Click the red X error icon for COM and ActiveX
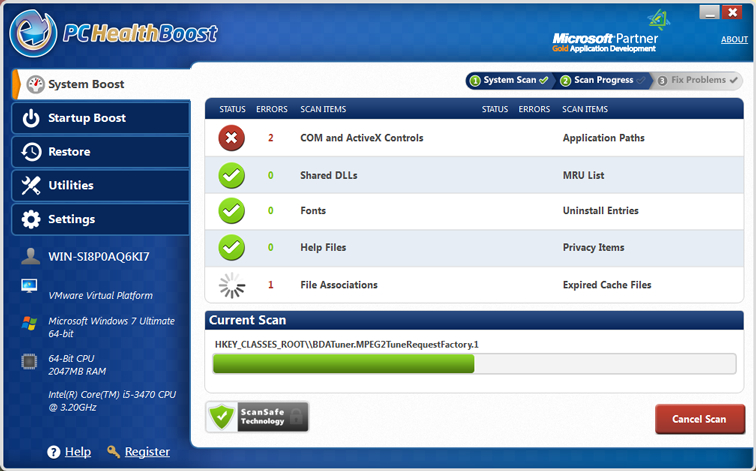The image size is (756, 471). [x=232, y=138]
